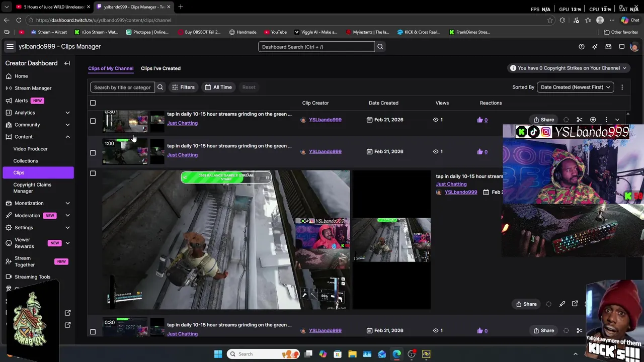The width and height of the screenshot is (644, 362).
Task: Collapse the Creator Dashboard sidebar arrow
Action: pos(67,63)
